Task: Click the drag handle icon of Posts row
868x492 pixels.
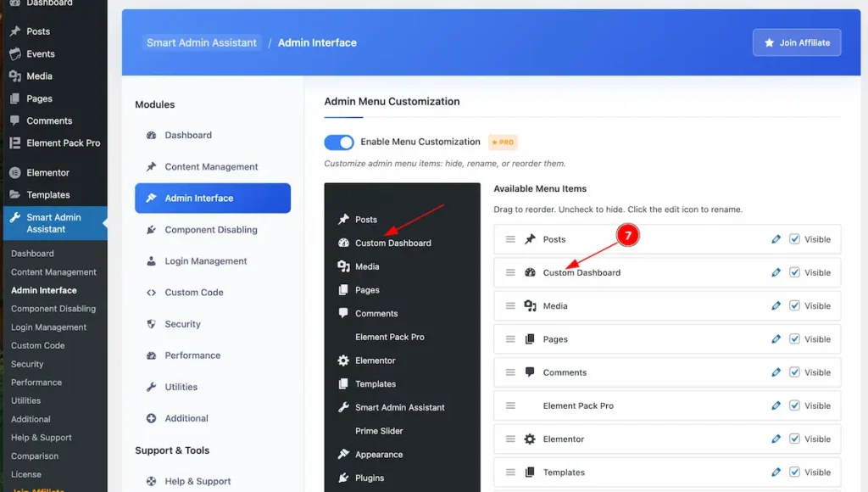Action: click(510, 239)
